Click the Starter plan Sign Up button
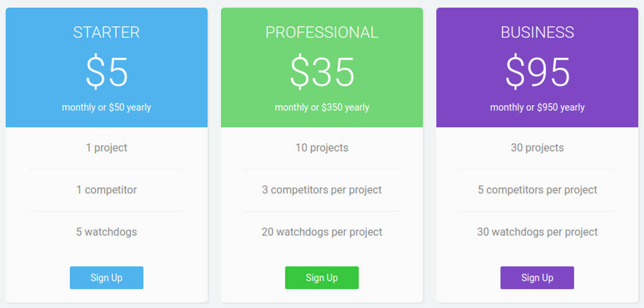 click(x=106, y=278)
